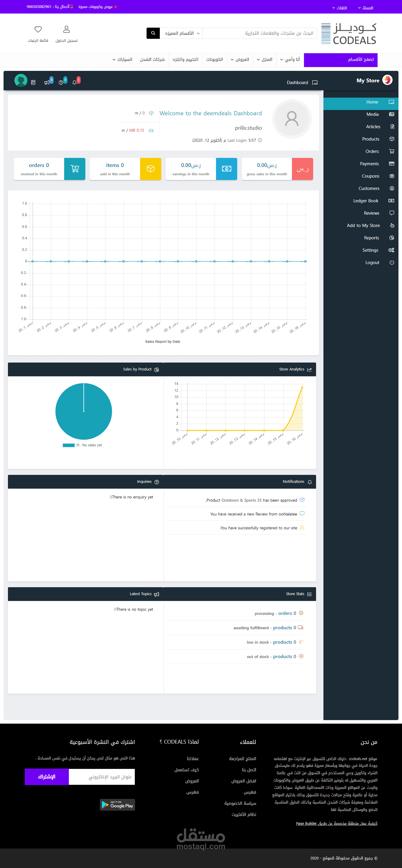Click the سياسة الخصوصية privacy policy link
Screen dimensions: 402x868
[x=240, y=803]
